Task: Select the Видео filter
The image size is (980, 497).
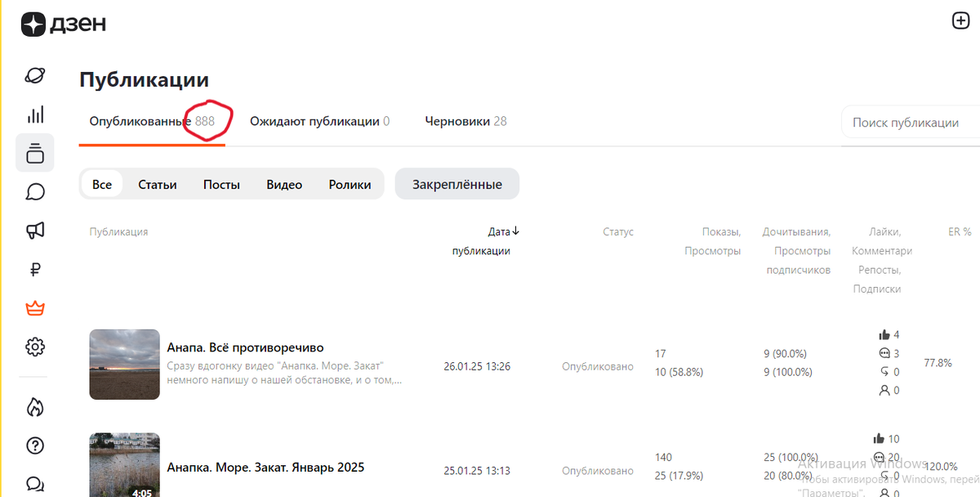Action: tap(284, 184)
